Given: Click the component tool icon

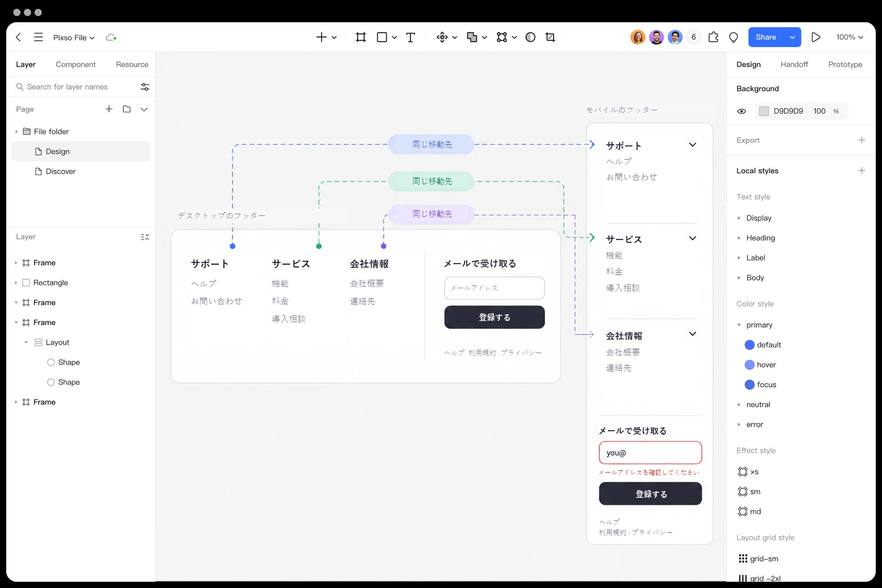Looking at the screenshot, I should pos(442,37).
